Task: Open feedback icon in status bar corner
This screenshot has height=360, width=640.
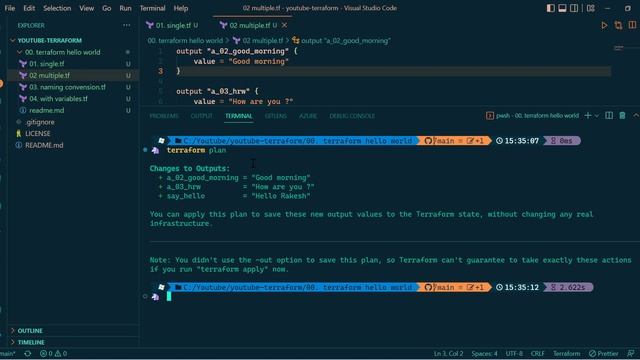Action: [x=631, y=353]
